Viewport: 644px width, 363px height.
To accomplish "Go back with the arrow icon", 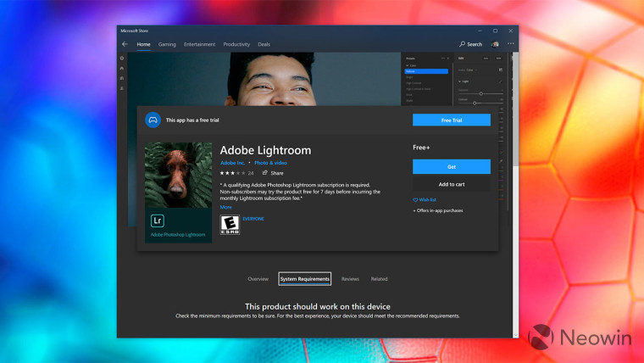I will point(125,44).
